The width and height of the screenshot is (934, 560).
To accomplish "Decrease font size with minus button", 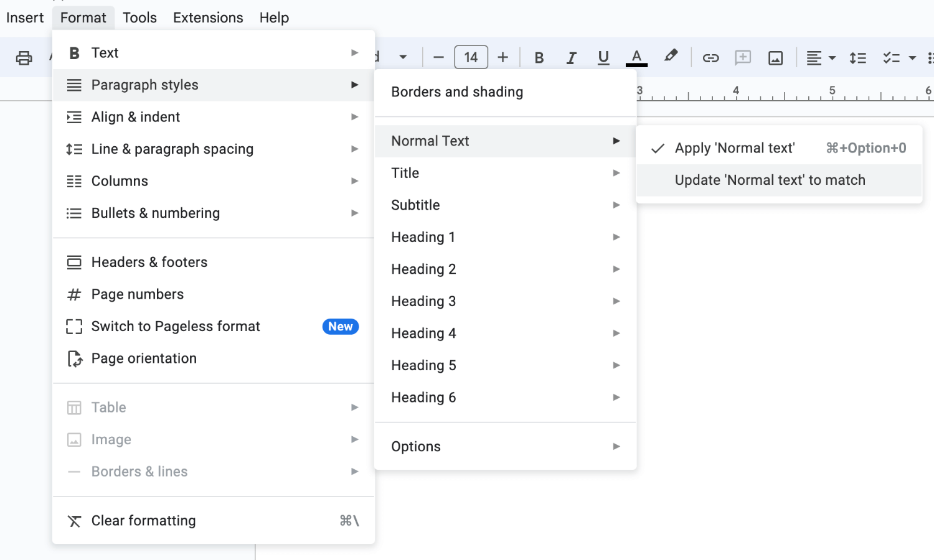I will [x=438, y=58].
